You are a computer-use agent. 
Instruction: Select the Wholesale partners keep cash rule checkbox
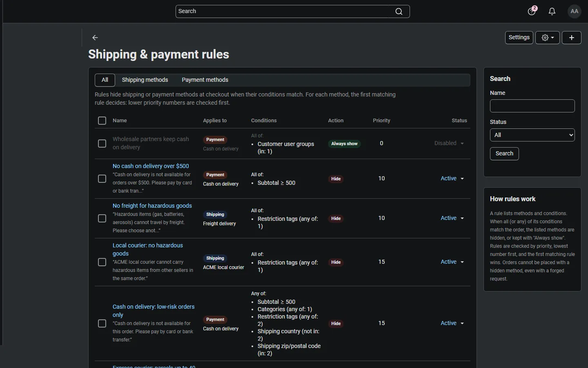[102, 144]
